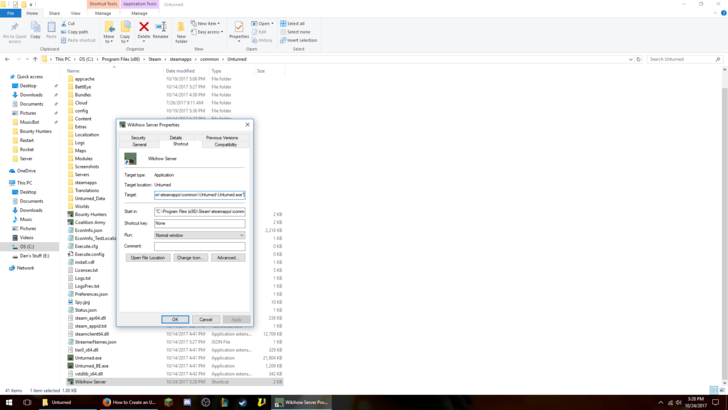The image size is (728, 410).
Task: Select Network in the navigation pane
Action: 25,268
